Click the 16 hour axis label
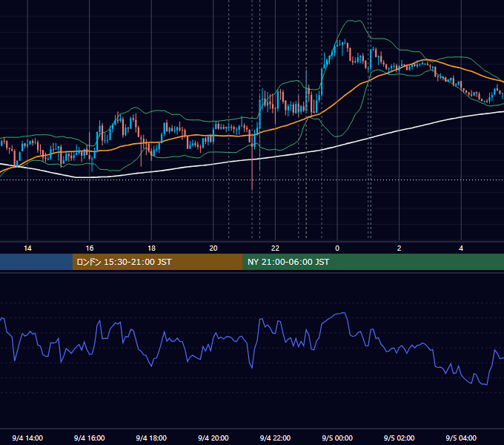The height and width of the screenshot is (445, 504). (x=90, y=248)
